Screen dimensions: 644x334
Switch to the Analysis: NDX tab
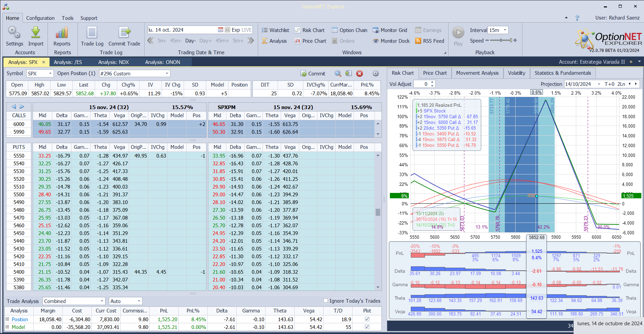pyautogui.click(x=114, y=62)
